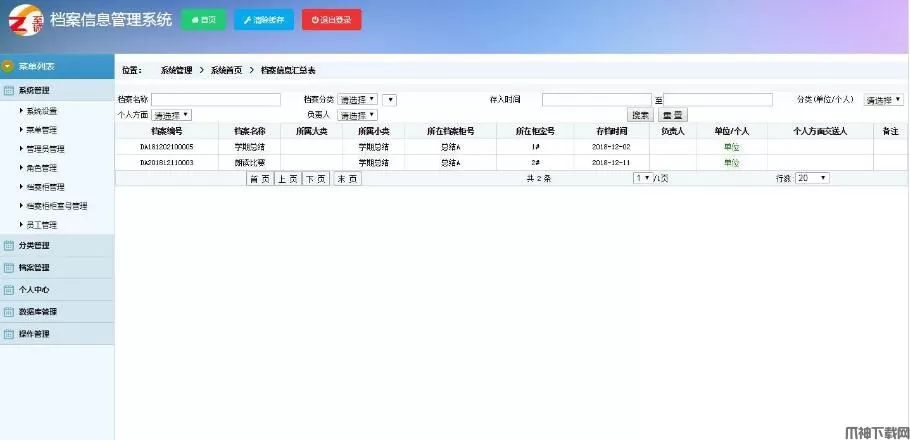
Task: Click the 个人中心 section icon in sidebar
Action: [9, 290]
